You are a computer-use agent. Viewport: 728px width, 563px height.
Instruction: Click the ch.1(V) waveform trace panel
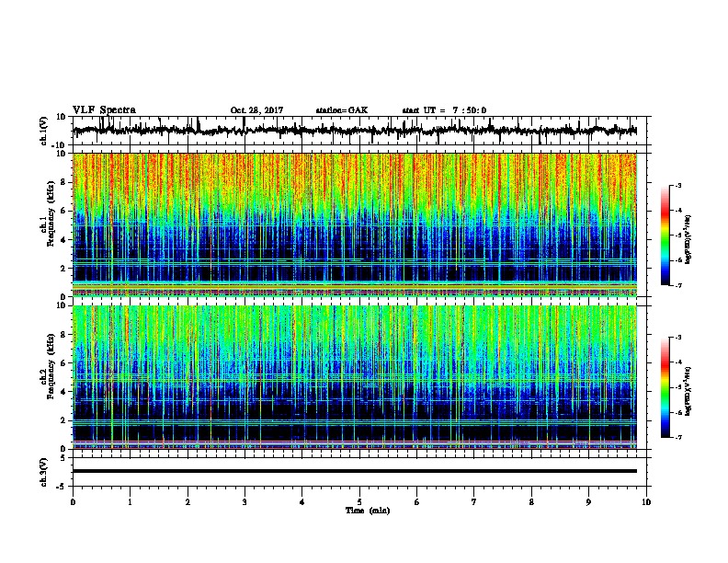(361, 131)
